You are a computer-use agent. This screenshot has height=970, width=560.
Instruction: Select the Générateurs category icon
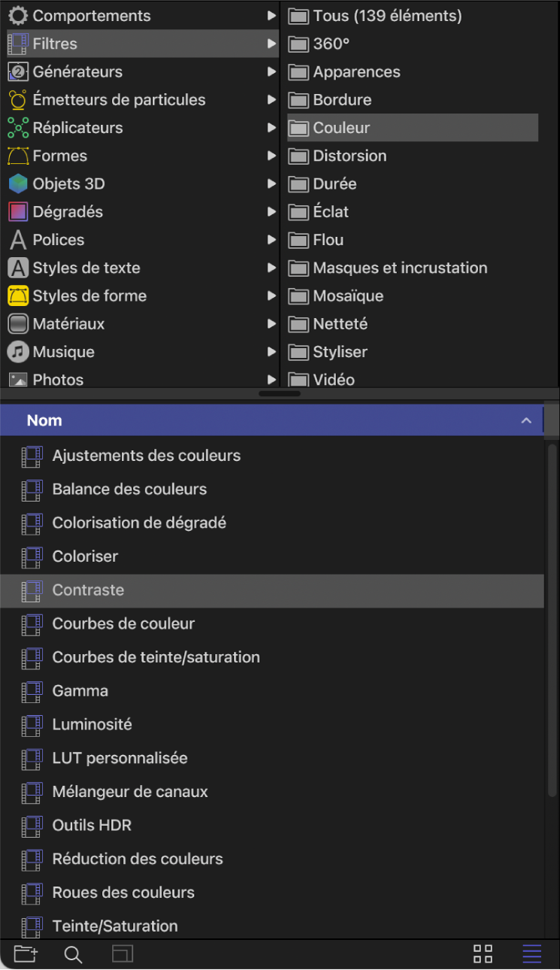(x=17, y=71)
